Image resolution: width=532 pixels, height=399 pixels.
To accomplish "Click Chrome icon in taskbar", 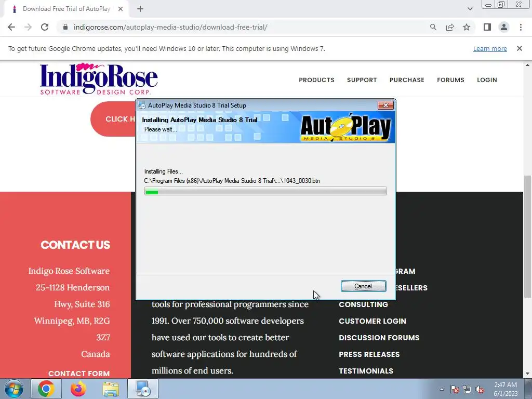I will [46, 389].
